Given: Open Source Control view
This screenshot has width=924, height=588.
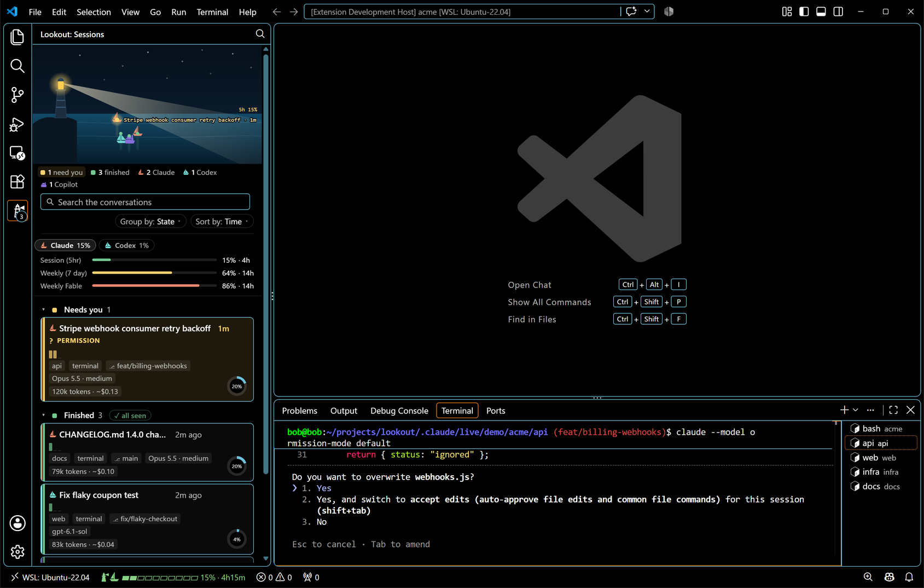Looking at the screenshot, I should pyautogui.click(x=18, y=95).
